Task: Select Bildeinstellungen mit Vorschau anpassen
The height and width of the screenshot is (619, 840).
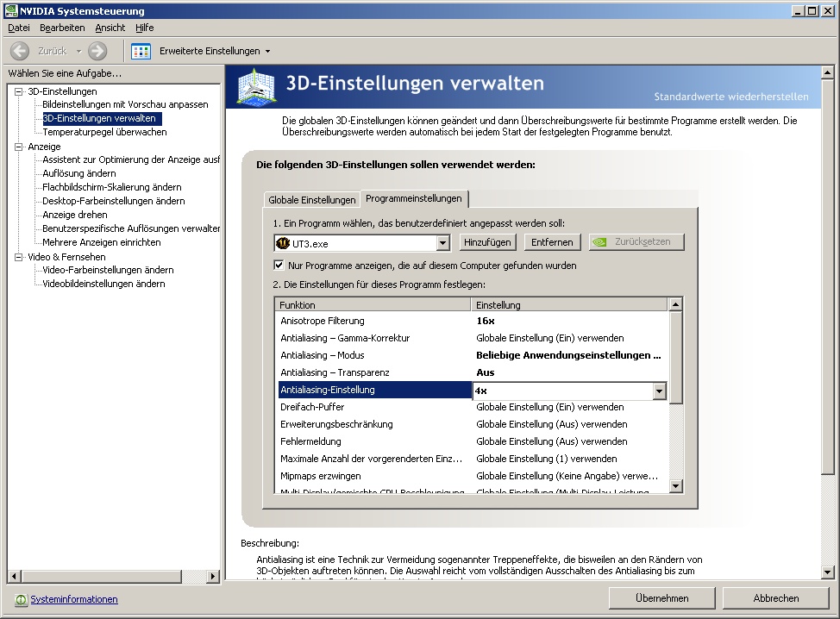Action: (125, 104)
